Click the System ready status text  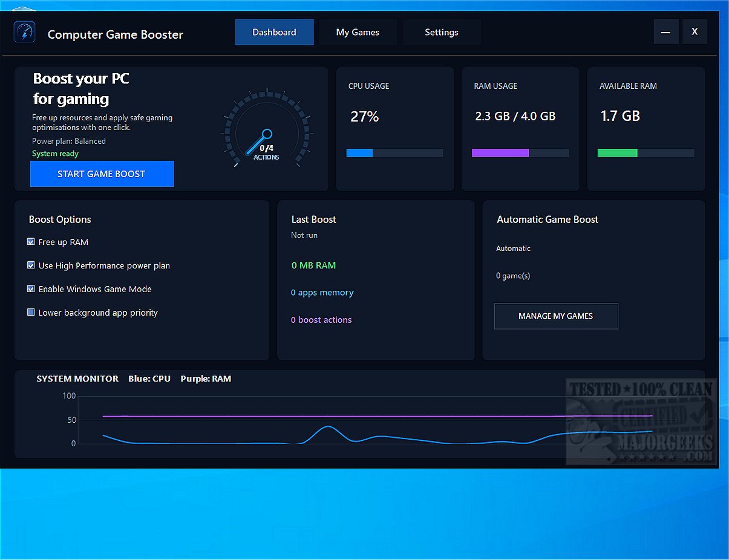click(x=56, y=154)
